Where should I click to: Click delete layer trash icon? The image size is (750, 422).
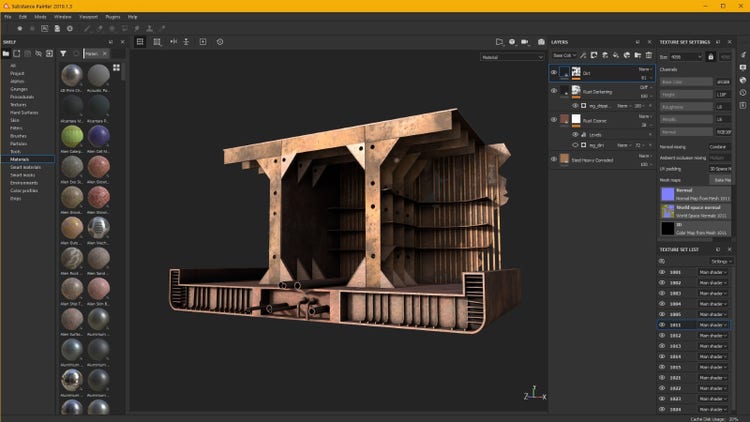tap(648, 54)
